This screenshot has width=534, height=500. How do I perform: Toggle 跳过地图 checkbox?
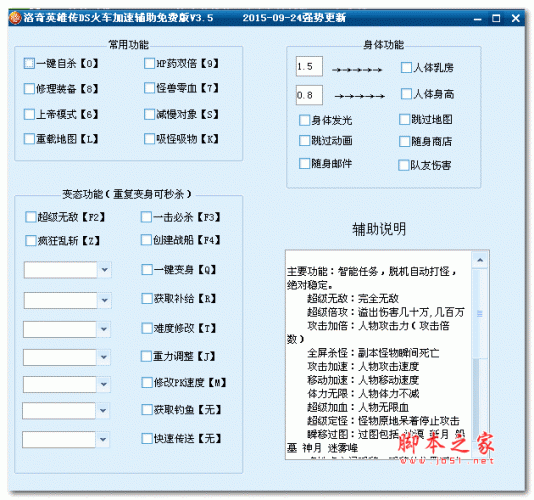tap(404, 120)
